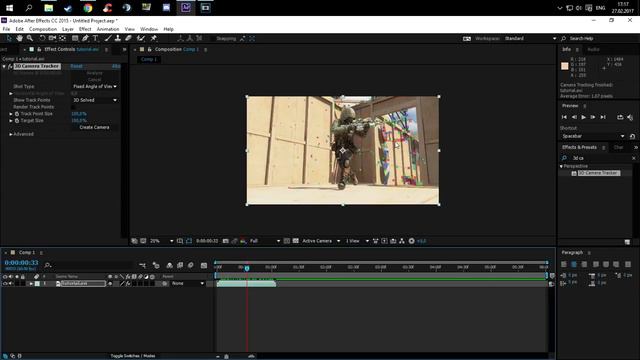The height and width of the screenshot is (360, 640).
Task: Open the Layer menu
Action: tap(68, 29)
